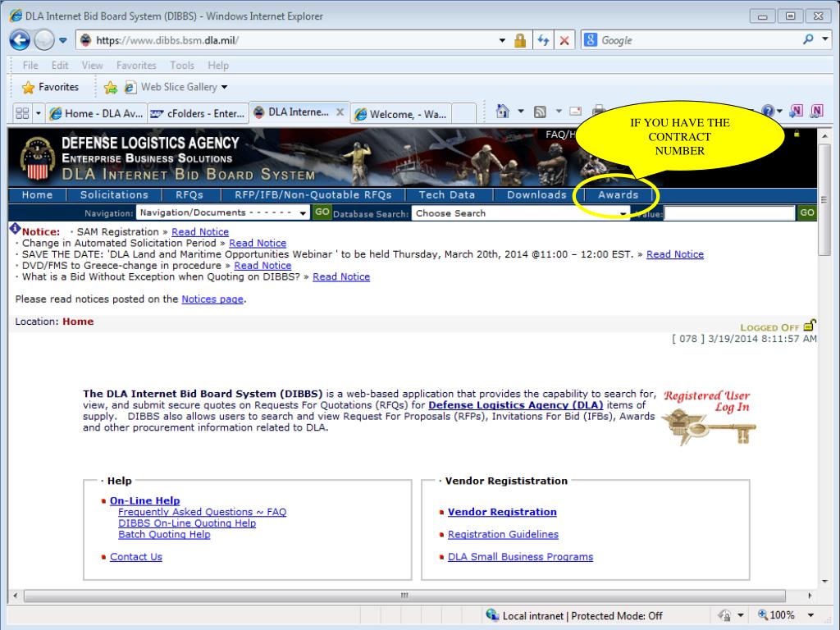This screenshot has width=840, height=630.
Task: Click the Stop loading red X icon
Action: pos(564,40)
